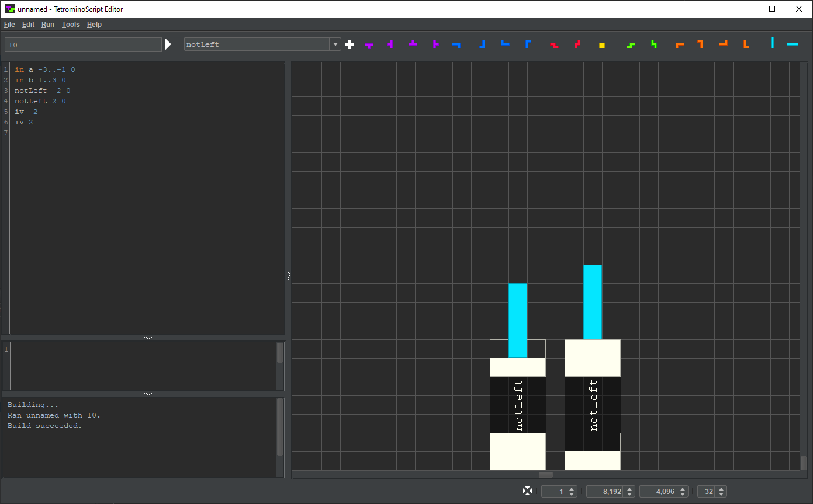
Task: Open the File menu
Action: (x=9, y=25)
